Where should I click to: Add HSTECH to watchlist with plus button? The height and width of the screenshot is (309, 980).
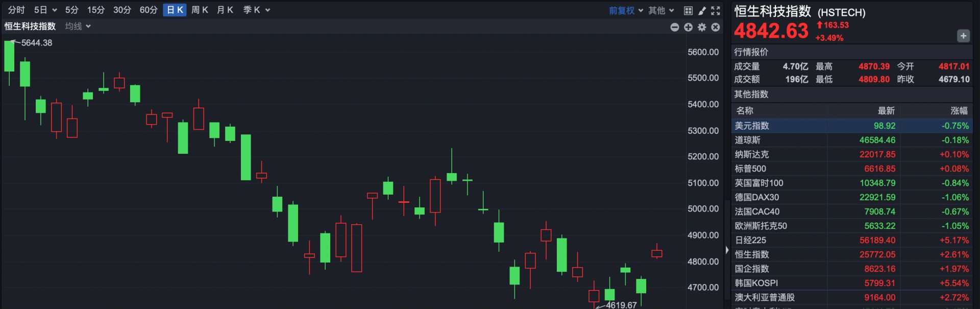pos(963,36)
